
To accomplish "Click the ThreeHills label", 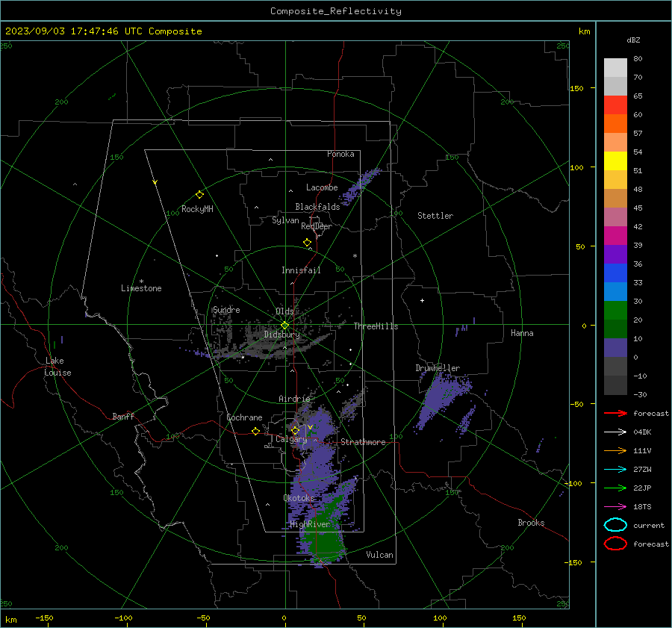I will pos(376,326).
